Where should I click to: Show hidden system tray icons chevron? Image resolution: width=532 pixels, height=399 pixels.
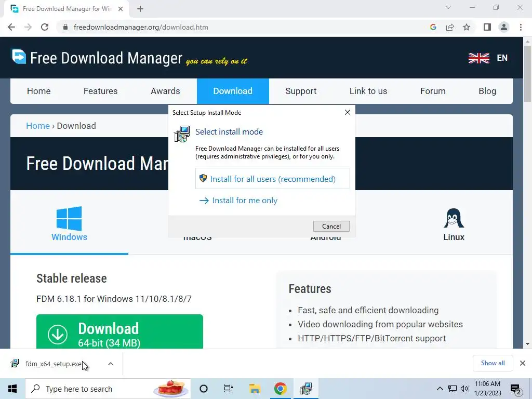tap(440, 389)
